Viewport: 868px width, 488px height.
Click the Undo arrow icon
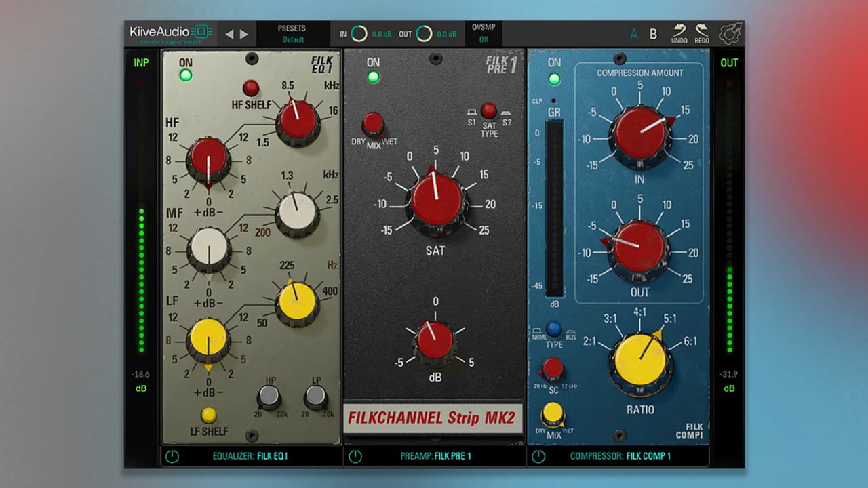click(679, 30)
